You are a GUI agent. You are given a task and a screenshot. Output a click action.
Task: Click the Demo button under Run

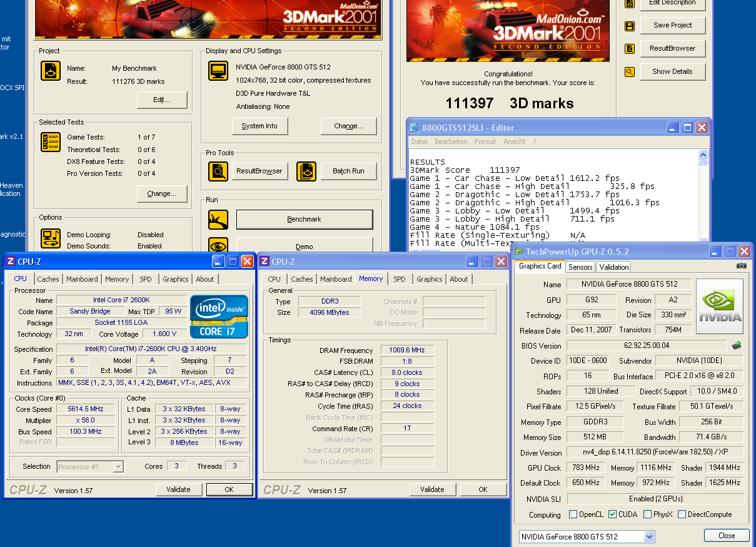coord(305,246)
